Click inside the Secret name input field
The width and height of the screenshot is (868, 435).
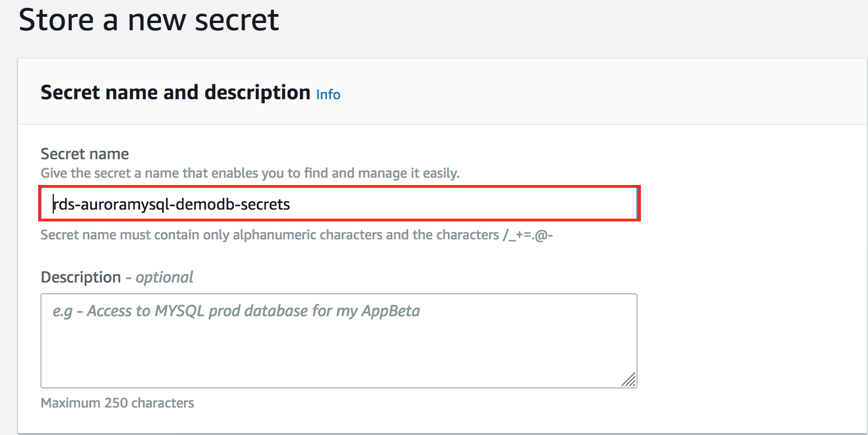[x=339, y=204]
